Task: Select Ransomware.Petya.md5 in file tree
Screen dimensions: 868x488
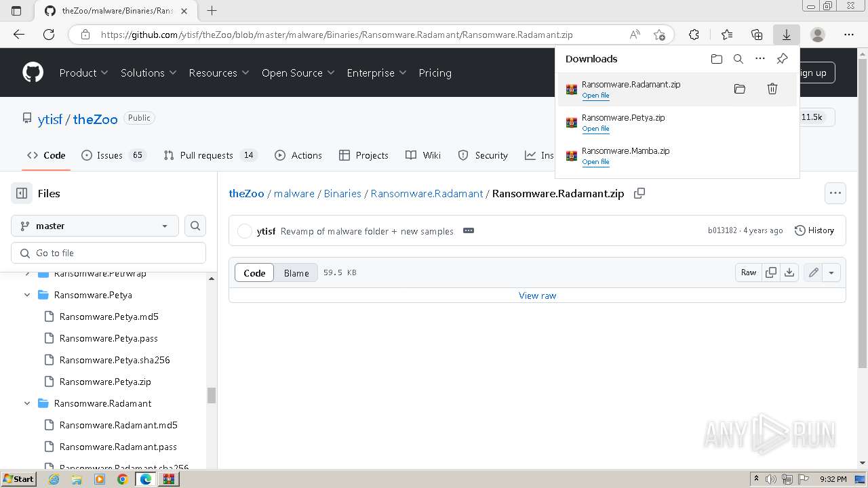Action: [108, 317]
